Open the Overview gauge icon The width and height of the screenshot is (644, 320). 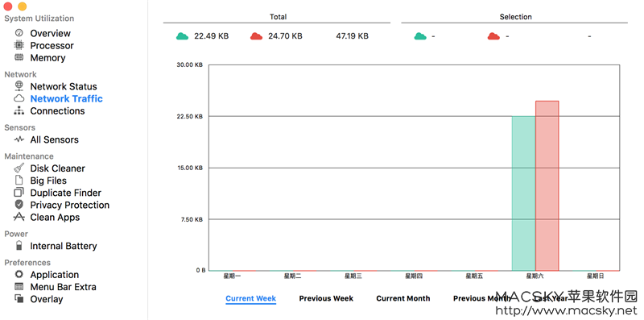pos(19,33)
